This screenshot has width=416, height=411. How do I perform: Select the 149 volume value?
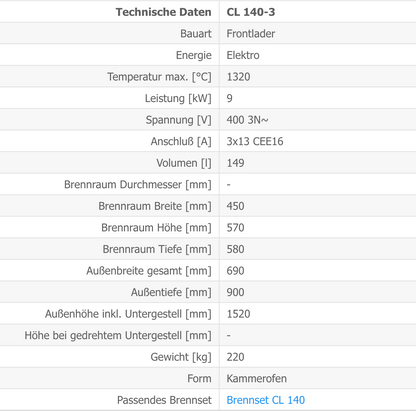pos(235,163)
